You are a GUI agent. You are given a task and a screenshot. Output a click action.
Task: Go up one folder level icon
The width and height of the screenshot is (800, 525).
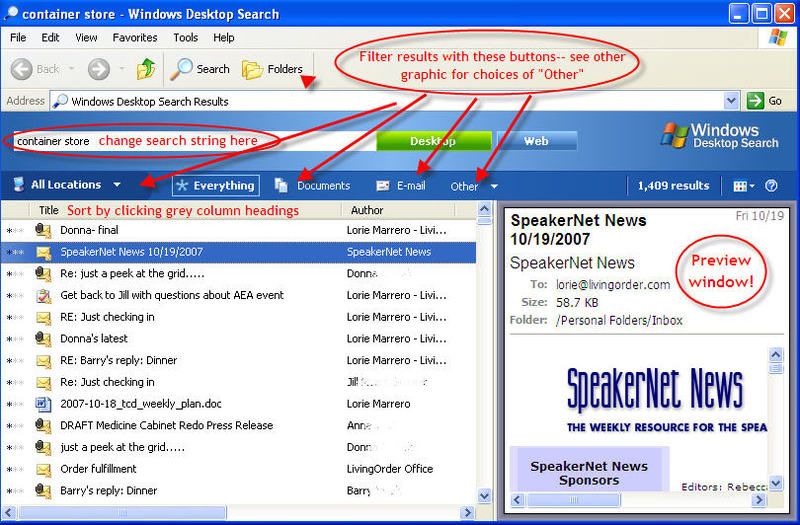pos(145,69)
